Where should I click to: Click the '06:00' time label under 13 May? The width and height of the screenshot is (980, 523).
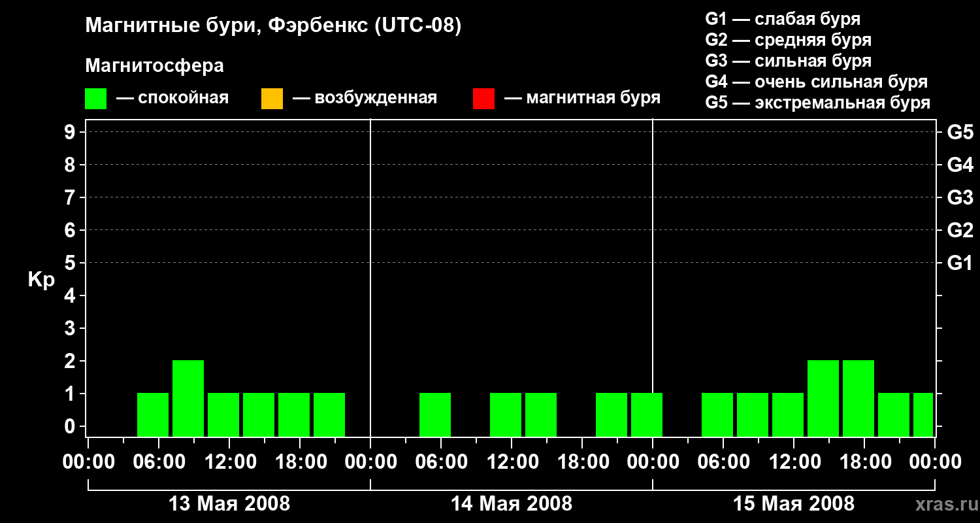(x=159, y=462)
